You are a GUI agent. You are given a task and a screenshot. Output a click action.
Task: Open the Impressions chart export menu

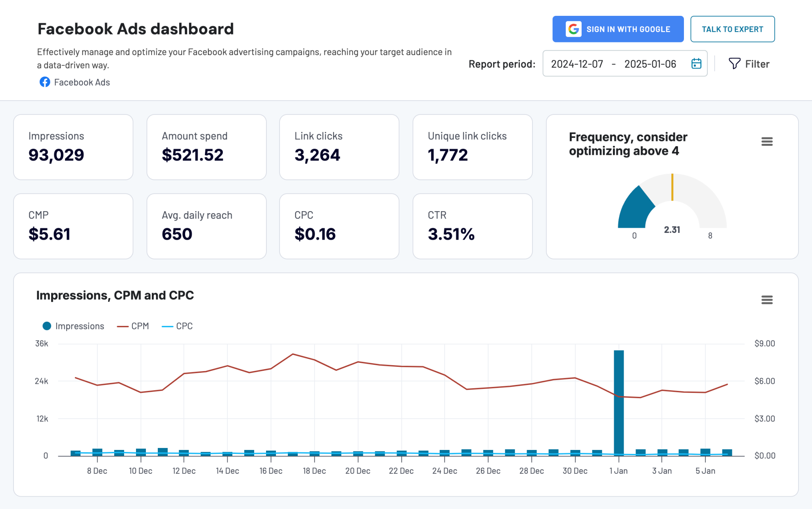tap(768, 300)
